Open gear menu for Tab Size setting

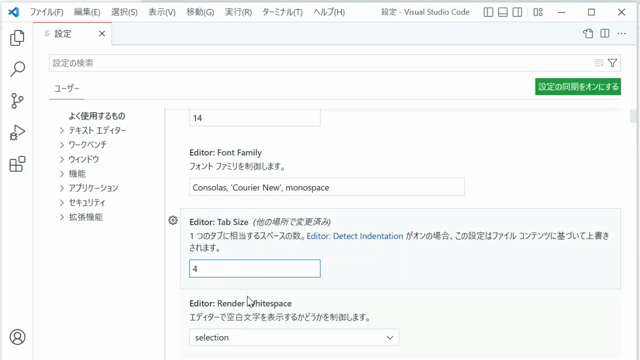[x=173, y=220]
